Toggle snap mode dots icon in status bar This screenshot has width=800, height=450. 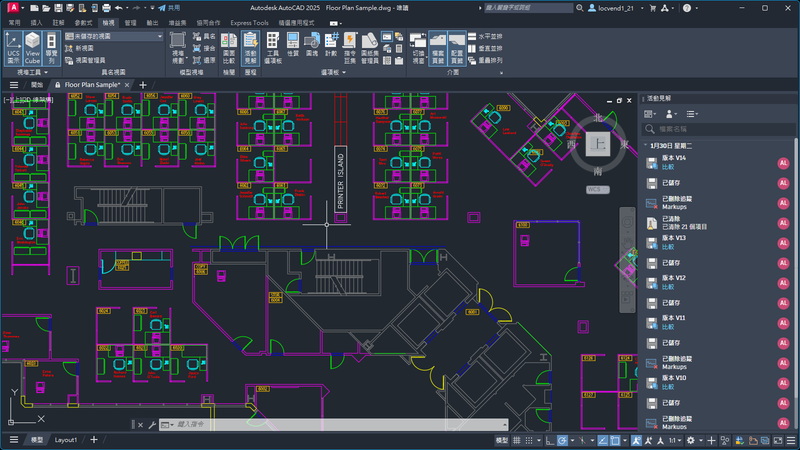click(x=529, y=440)
